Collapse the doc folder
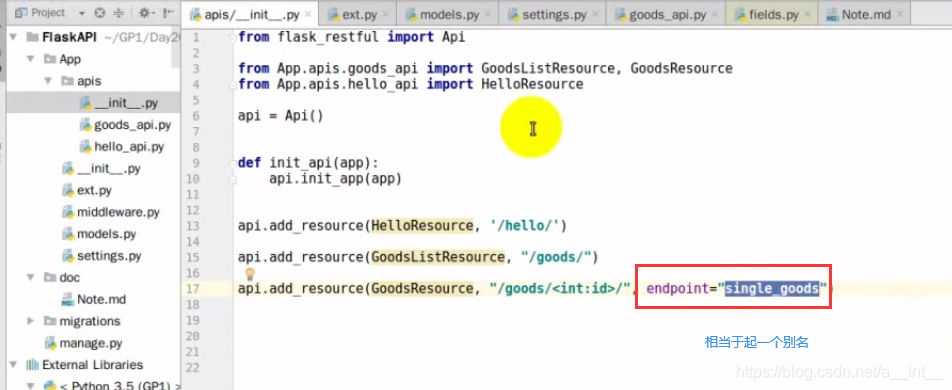This screenshot has height=390, width=952. click(x=30, y=278)
